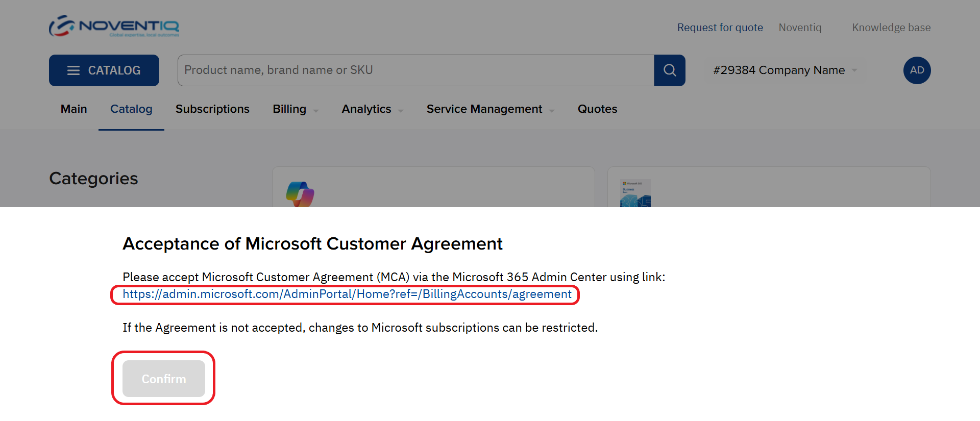This screenshot has width=980, height=421.
Task: Open the CATALOG menu button
Action: pos(104,70)
